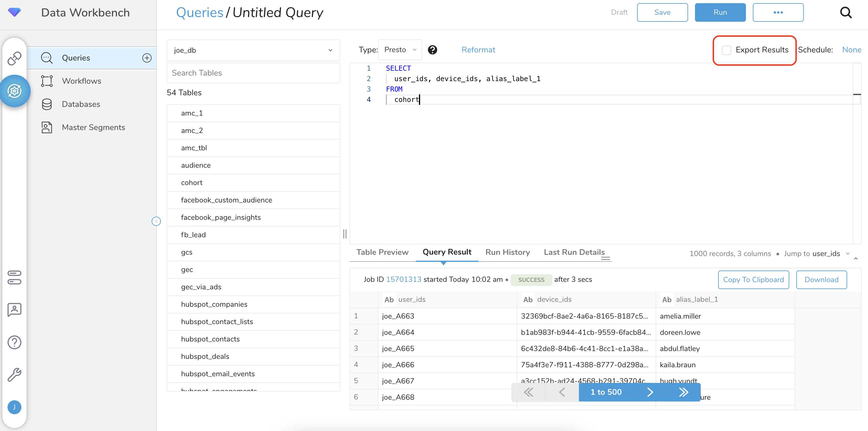Open the help circle icon in the left rail
This screenshot has width=868, height=431.
click(14, 342)
